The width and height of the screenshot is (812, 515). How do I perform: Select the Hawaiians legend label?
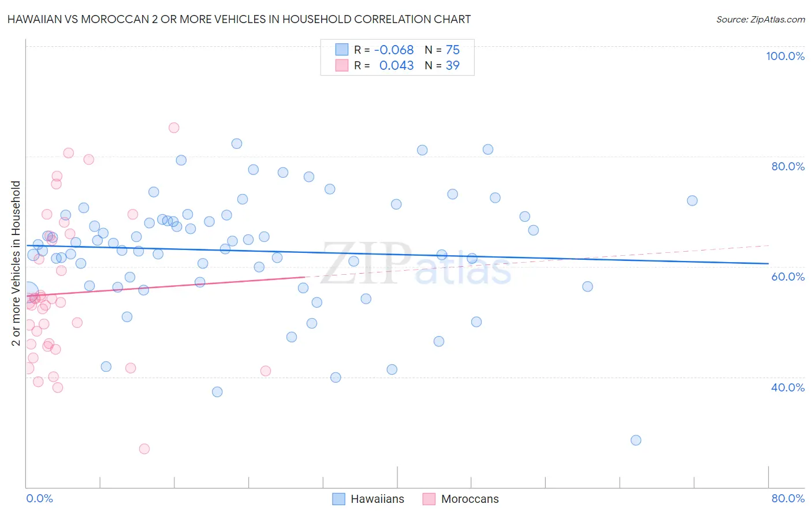(378, 499)
